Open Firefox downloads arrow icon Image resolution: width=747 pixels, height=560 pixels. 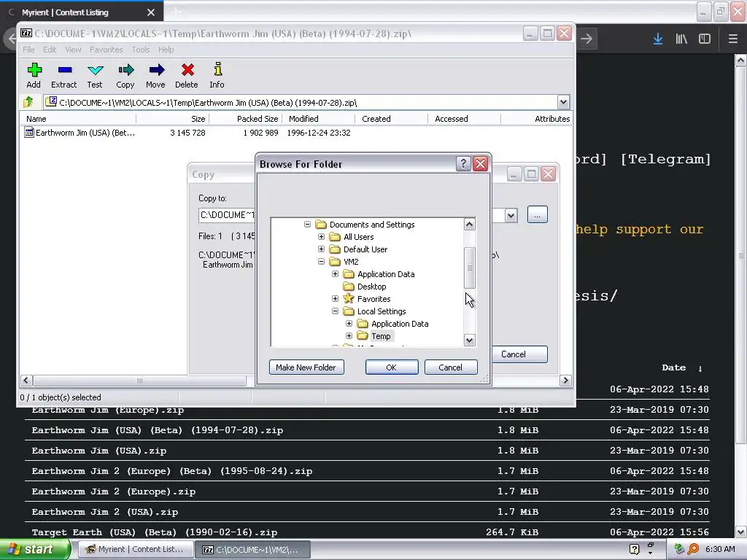[x=658, y=39]
